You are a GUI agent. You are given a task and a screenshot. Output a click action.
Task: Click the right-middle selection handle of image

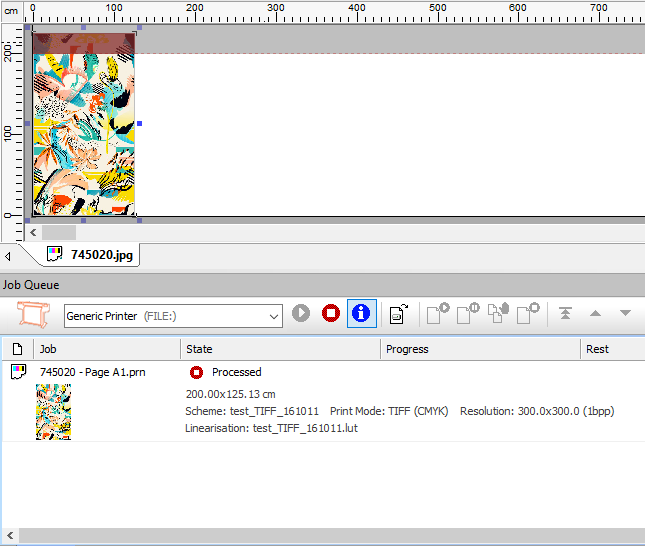[x=139, y=123]
